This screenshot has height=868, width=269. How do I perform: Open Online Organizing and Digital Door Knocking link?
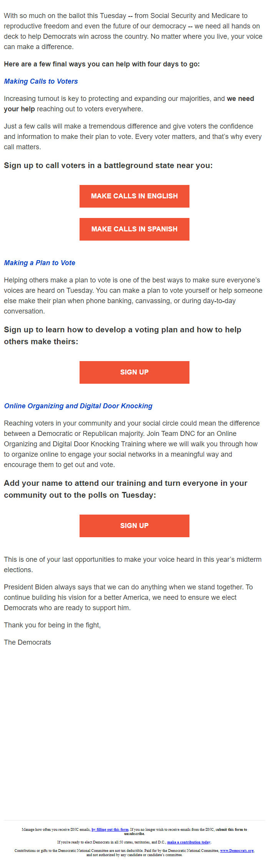[x=78, y=406]
